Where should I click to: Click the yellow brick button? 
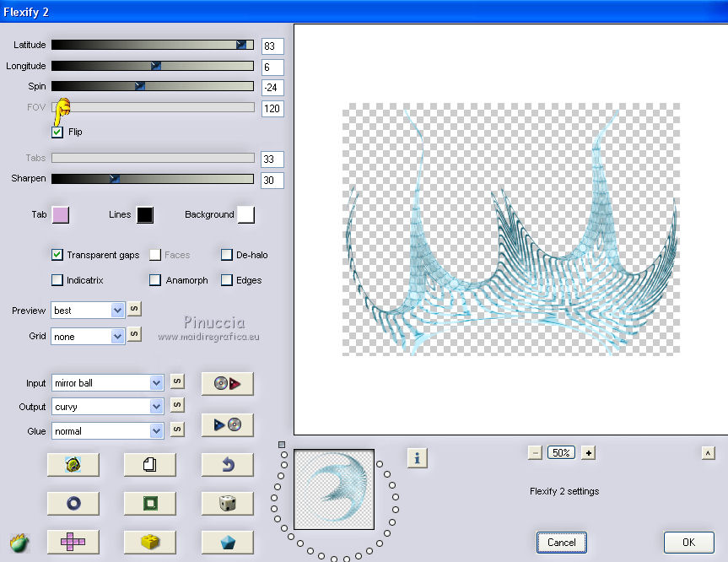[150, 542]
